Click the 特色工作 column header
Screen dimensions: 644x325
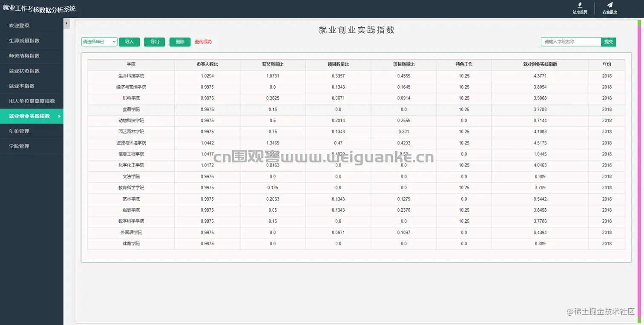coord(464,64)
